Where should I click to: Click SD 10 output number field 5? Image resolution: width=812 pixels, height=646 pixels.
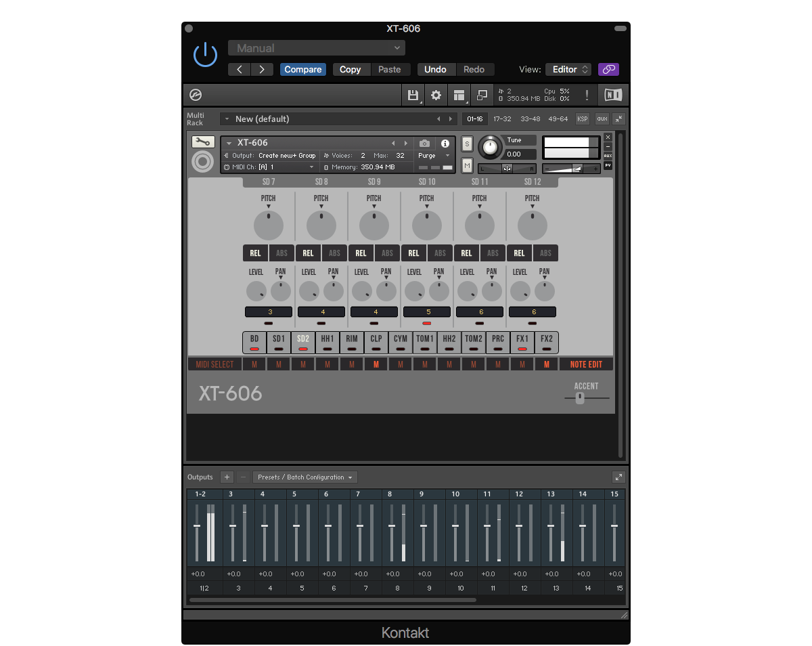427,312
